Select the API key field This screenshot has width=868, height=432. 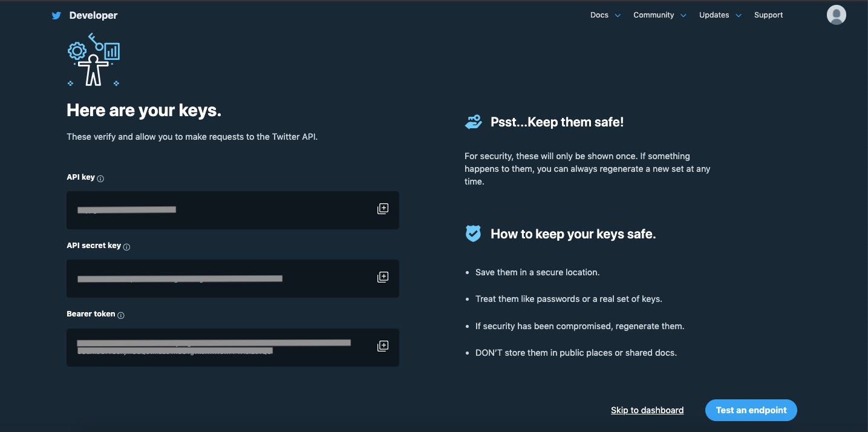pos(218,210)
